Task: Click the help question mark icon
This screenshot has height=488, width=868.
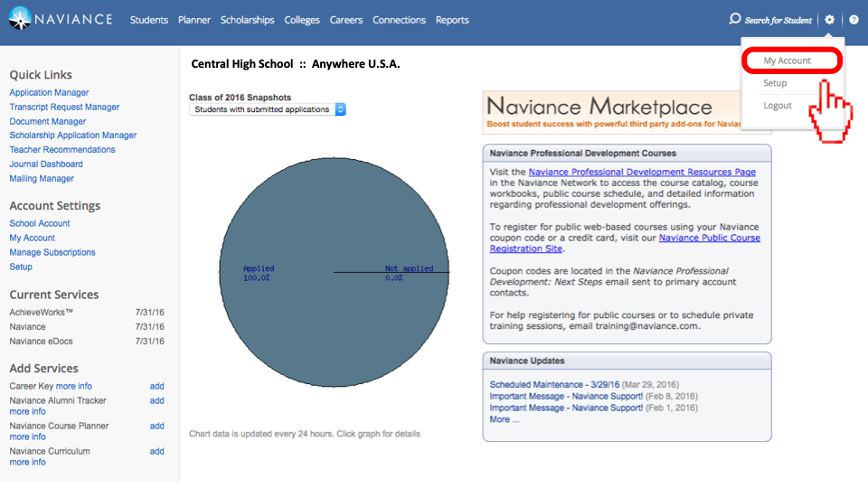Action: (x=854, y=20)
